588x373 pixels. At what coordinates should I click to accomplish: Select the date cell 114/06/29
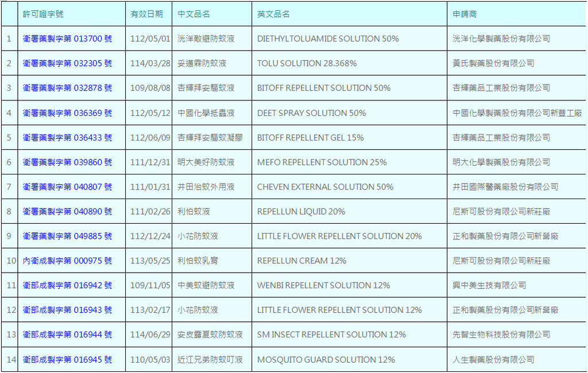click(150, 335)
